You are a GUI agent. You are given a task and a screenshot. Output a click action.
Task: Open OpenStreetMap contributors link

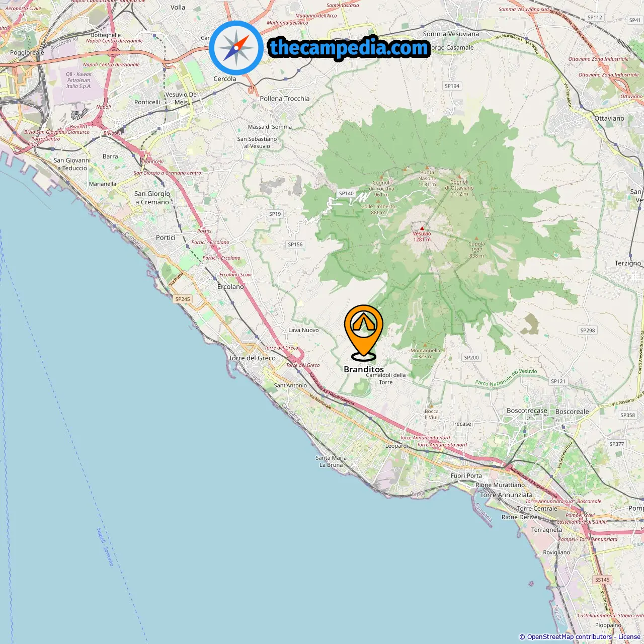click(569, 637)
